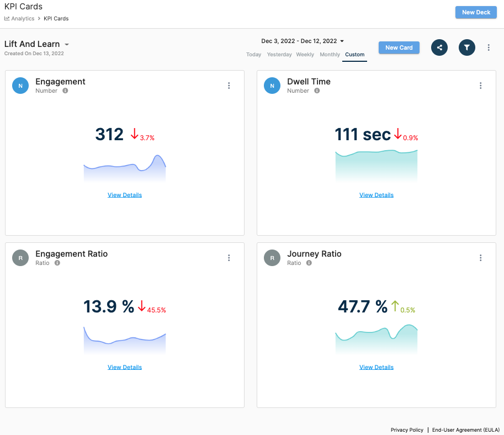Click info icon beside Engagement Number
504x435 pixels.
(x=65, y=91)
